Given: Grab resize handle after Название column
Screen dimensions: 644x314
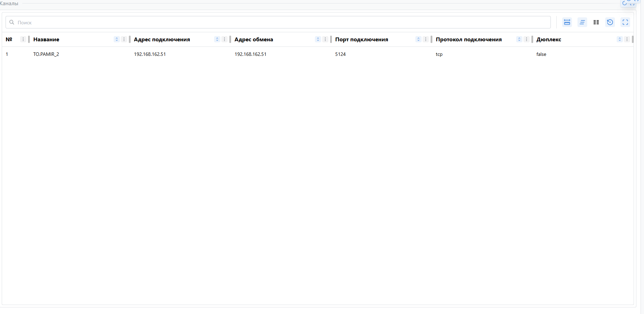Looking at the screenshot, I should click(130, 39).
